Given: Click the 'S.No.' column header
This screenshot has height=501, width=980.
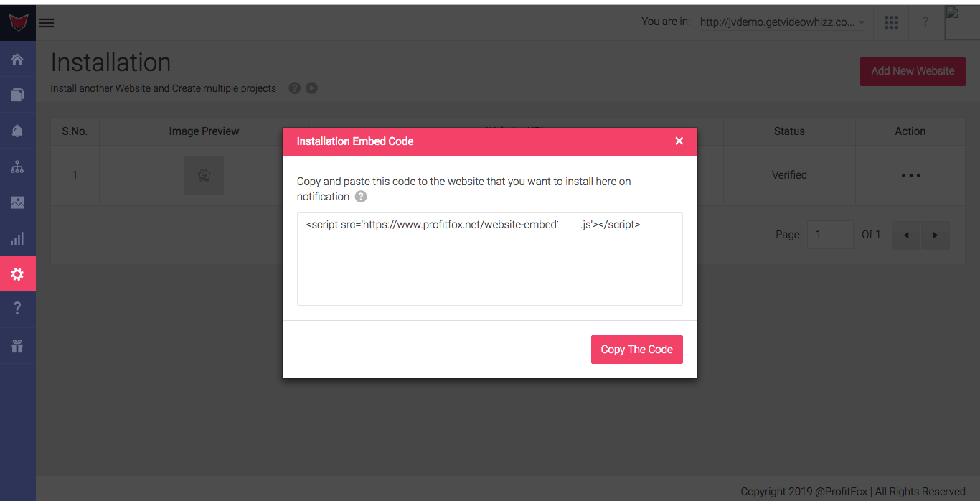Looking at the screenshot, I should (x=75, y=131).
